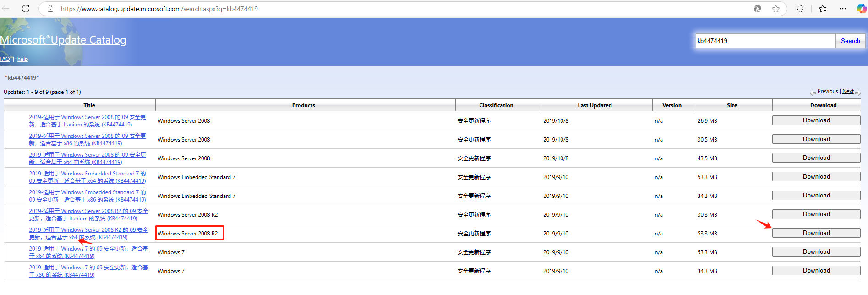Download the 43.5 MB Server 2008 update
Viewport: 868px width, 295px height.
point(816,158)
